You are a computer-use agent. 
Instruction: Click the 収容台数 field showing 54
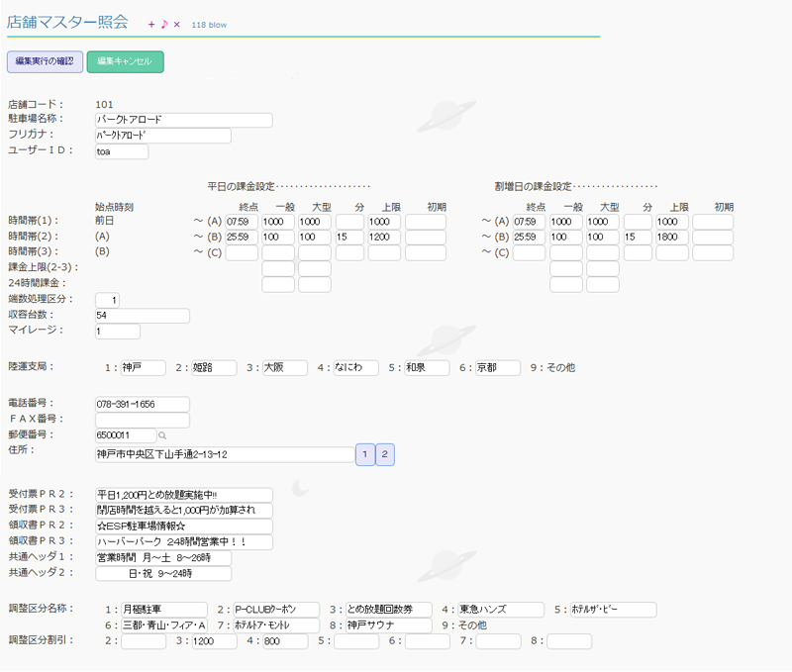coord(141,316)
